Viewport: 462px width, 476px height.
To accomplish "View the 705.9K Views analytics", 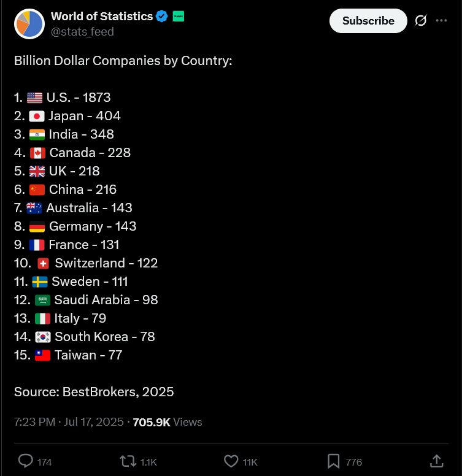I will (x=167, y=422).
